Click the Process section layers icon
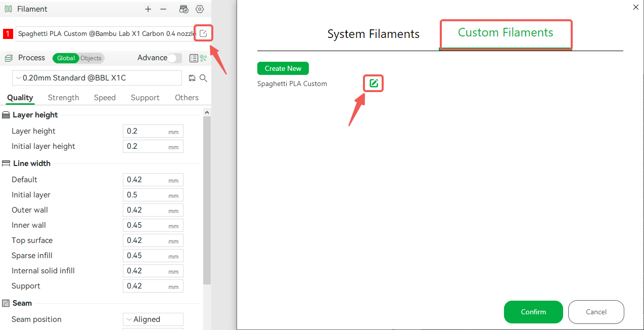 9,58
